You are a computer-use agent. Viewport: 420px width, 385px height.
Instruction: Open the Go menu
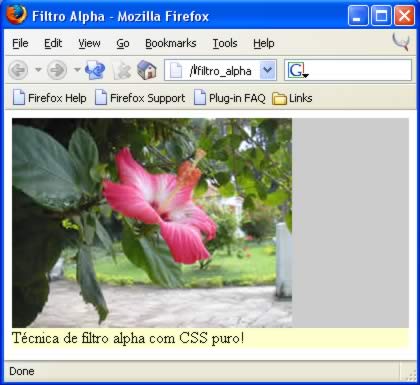pos(123,43)
